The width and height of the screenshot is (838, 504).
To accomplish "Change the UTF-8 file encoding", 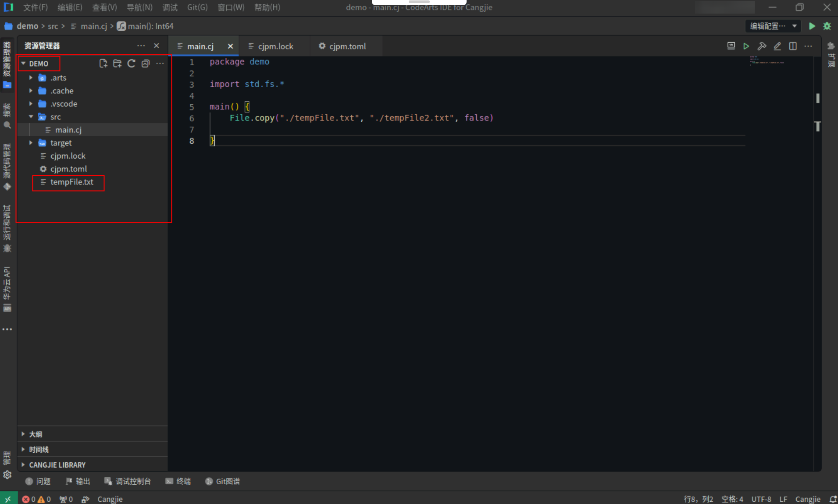I will tap(761, 499).
